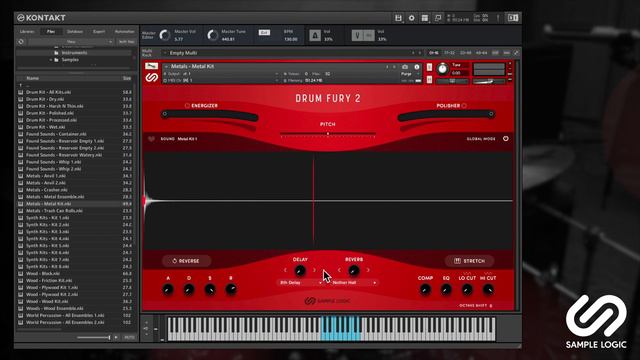
Task: Click the Tune knob in instrument header
Action: pos(442,69)
